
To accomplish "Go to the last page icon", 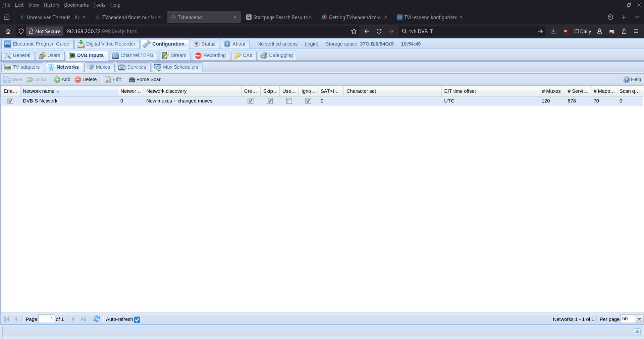I will (x=83, y=319).
